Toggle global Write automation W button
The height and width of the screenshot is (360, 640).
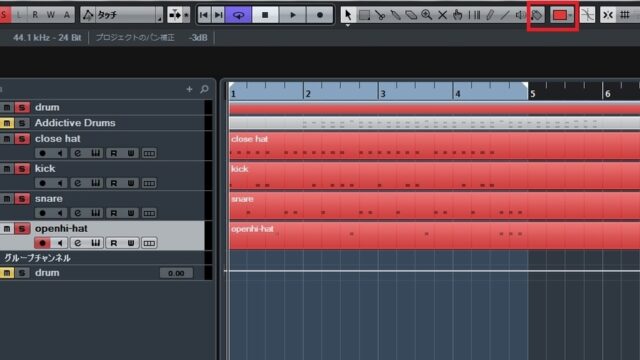click(x=51, y=15)
